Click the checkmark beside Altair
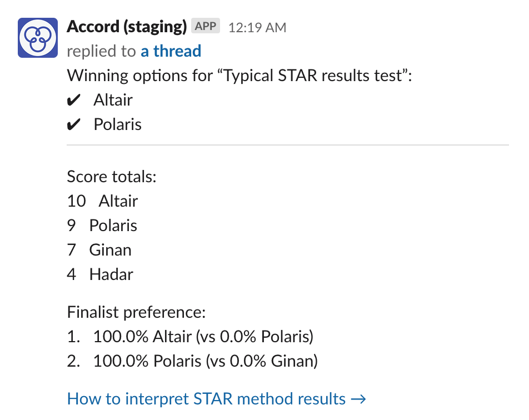Viewport: 529px width, 420px height. tap(74, 99)
